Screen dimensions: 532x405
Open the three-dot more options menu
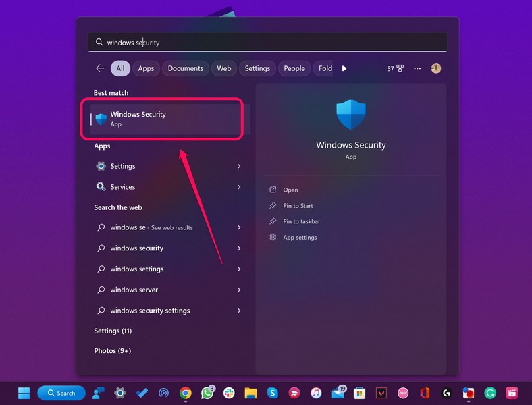pos(417,68)
